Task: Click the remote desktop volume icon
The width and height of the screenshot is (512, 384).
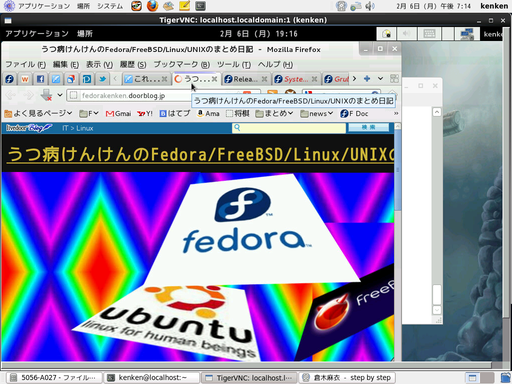Action: coord(406,34)
